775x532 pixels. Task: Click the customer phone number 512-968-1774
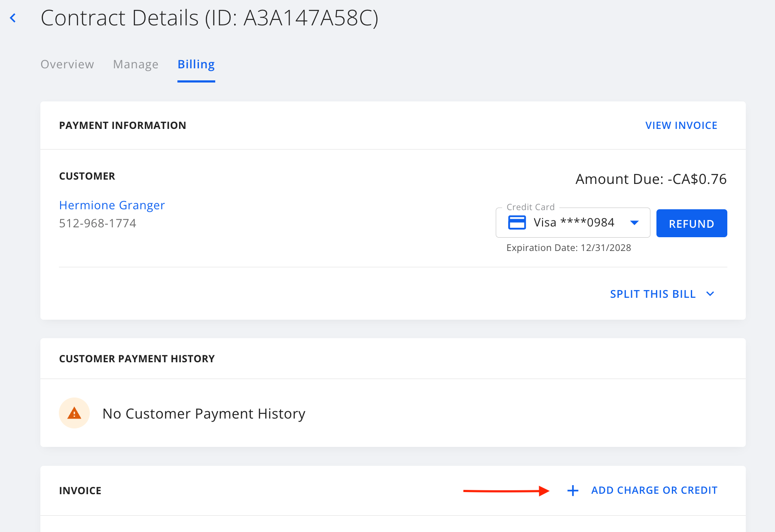click(98, 223)
